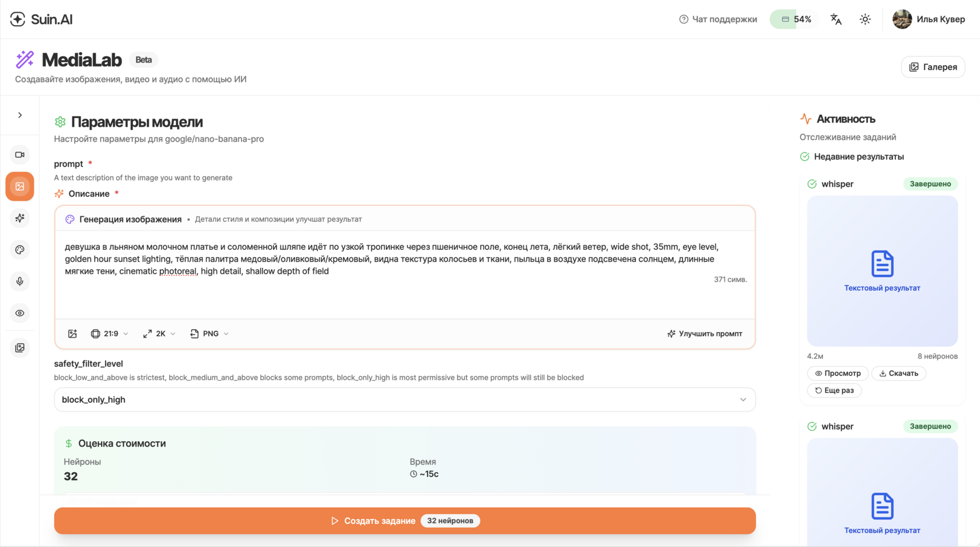Screen dimensions: 980x547
Task: Expand the block_only_high safety filter dropdown
Action: 404,400
